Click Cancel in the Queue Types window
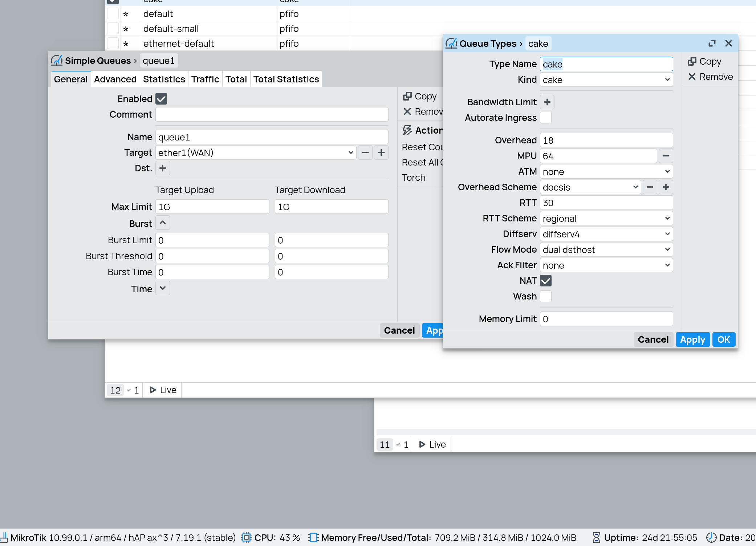 [653, 339]
